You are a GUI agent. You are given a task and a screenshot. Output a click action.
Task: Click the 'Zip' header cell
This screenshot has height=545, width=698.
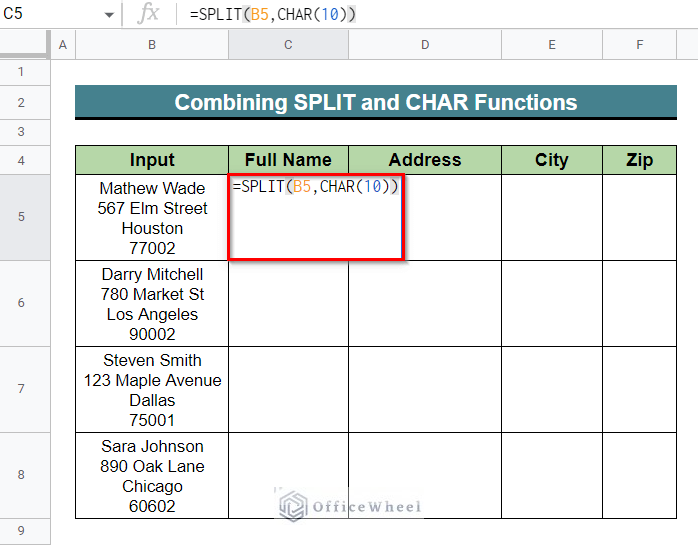pos(640,160)
